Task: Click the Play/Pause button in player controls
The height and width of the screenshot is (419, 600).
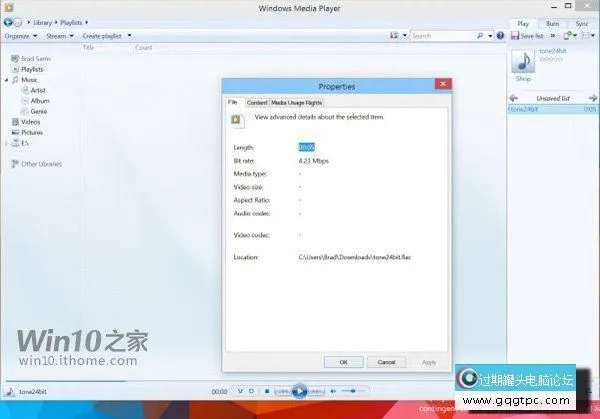Action: point(299,391)
